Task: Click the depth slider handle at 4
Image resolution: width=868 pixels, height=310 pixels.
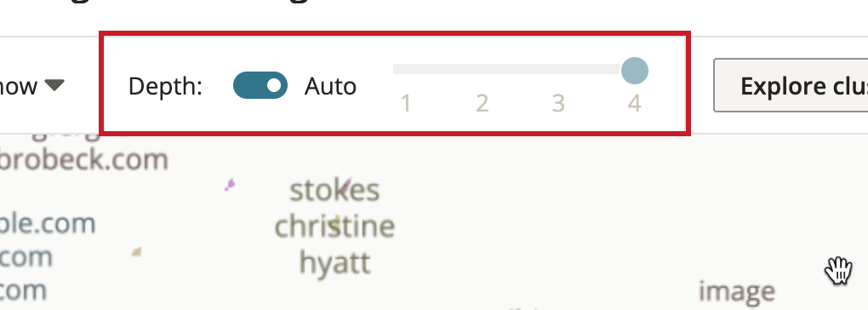Action: [634, 71]
